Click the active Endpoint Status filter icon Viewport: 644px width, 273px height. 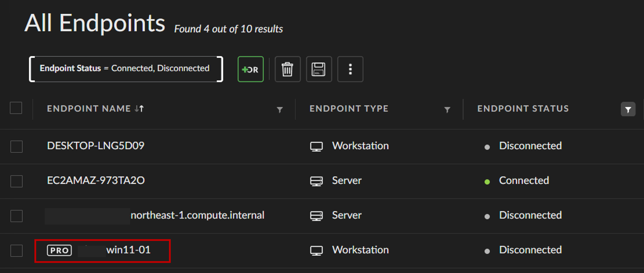pos(628,109)
